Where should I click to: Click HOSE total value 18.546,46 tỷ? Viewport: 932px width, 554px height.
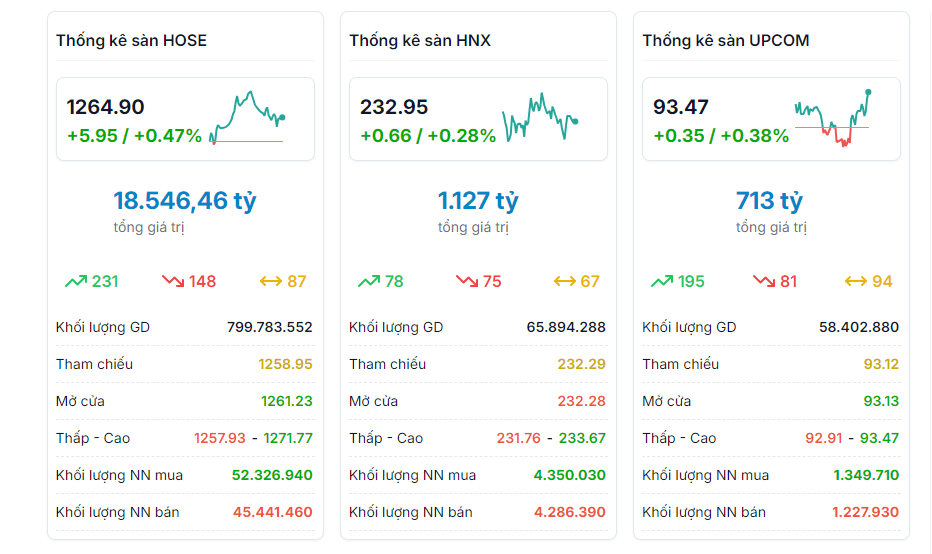(x=185, y=201)
